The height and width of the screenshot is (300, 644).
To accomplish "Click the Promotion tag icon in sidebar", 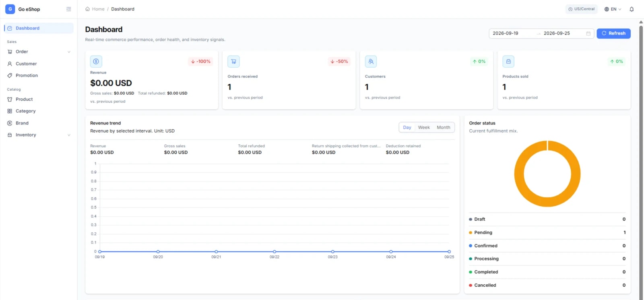I will (x=10, y=75).
